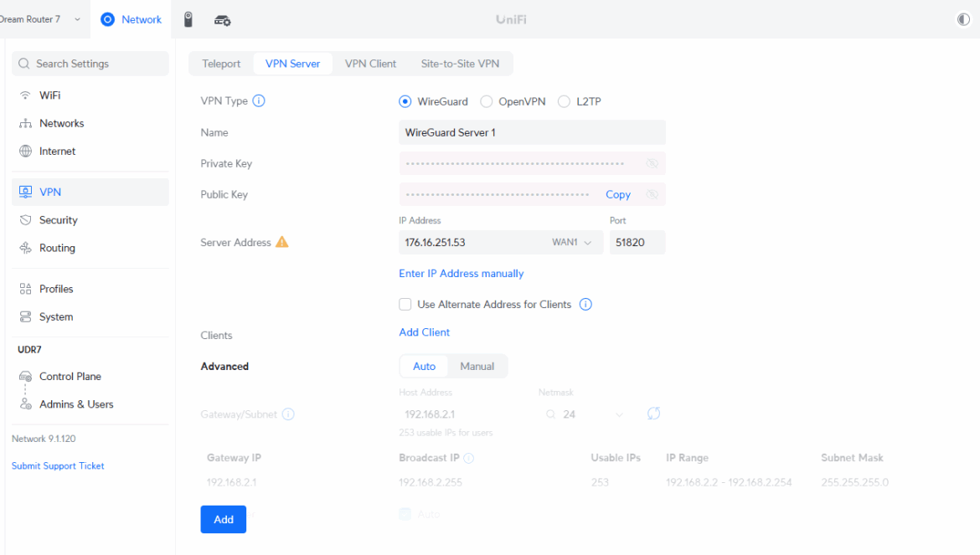980x555 pixels.
Task: Reveal the Public Key value
Action: pyautogui.click(x=652, y=195)
